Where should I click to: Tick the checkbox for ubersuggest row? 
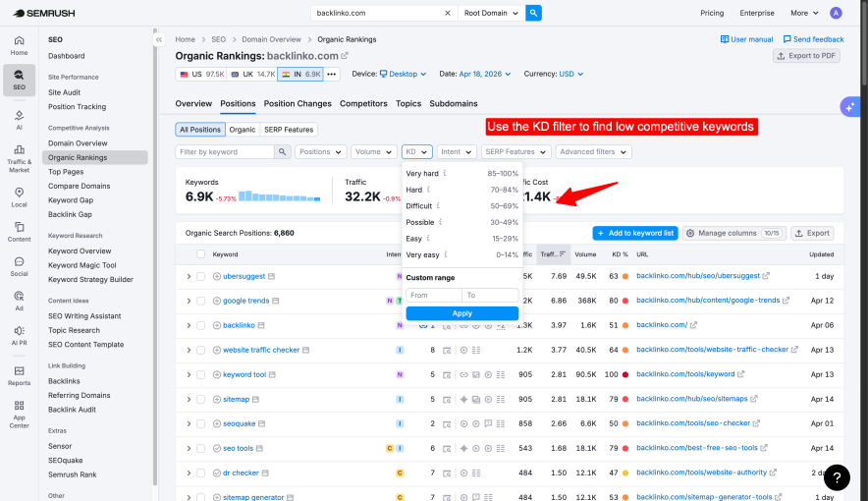point(200,276)
